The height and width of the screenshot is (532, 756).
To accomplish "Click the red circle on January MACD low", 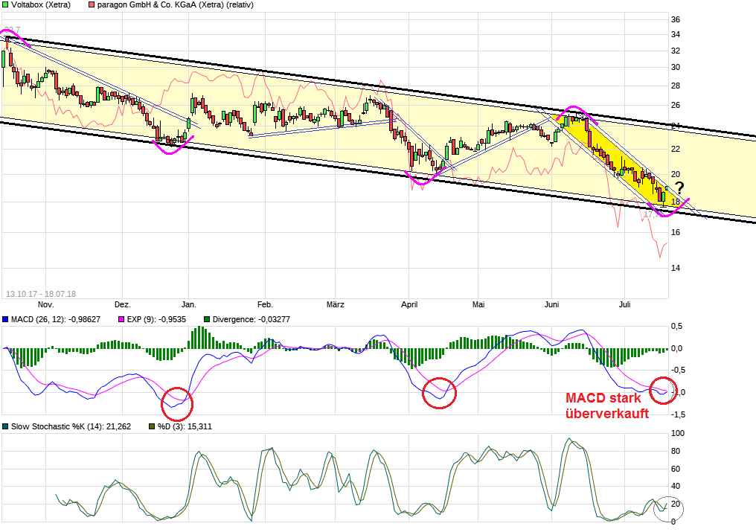I will click(x=176, y=403).
